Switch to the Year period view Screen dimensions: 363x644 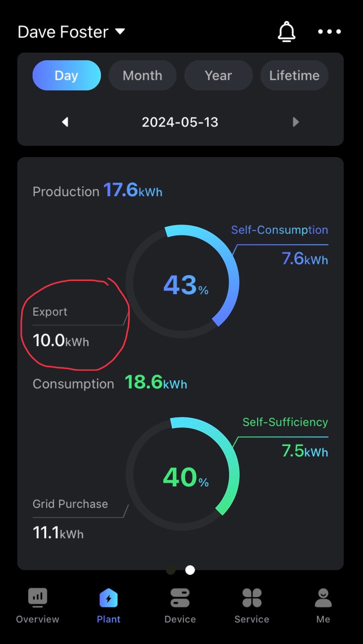click(x=218, y=76)
